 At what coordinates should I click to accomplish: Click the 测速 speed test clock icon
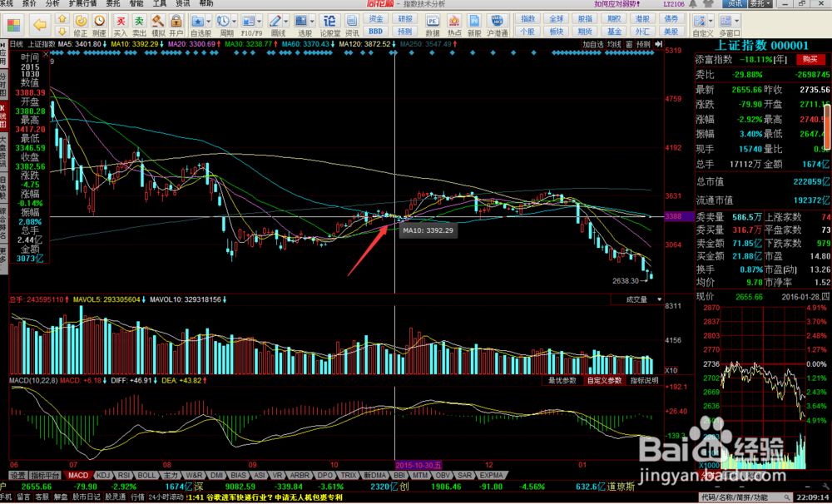99,21
